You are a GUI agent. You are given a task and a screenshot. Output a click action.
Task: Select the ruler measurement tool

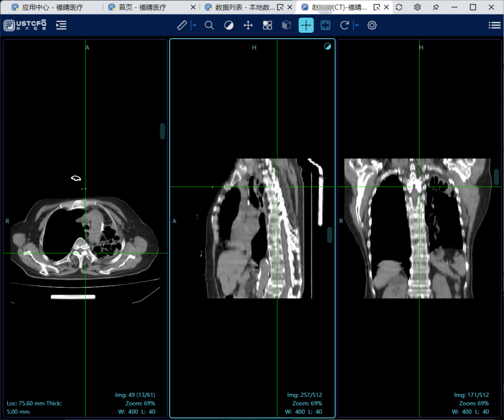click(182, 25)
